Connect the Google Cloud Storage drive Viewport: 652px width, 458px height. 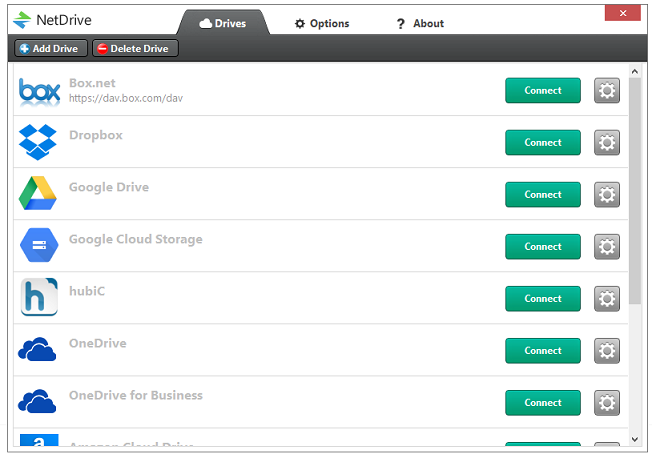pos(542,247)
